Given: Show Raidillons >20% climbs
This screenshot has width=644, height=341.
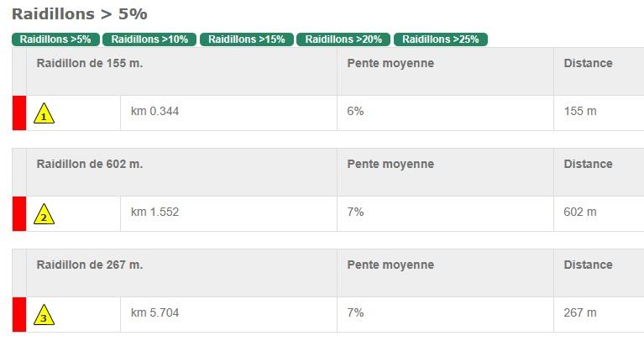Looking at the screenshot, I should (x=343, y=39).
